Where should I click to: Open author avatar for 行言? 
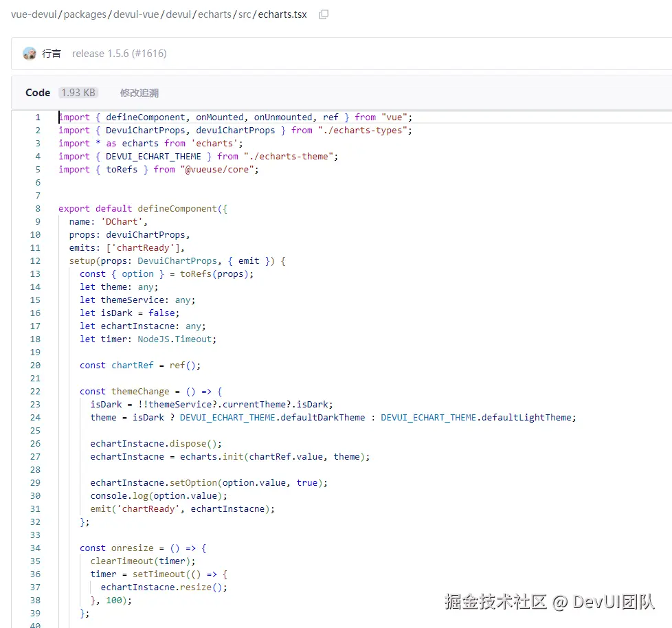[x=30, y=54]
